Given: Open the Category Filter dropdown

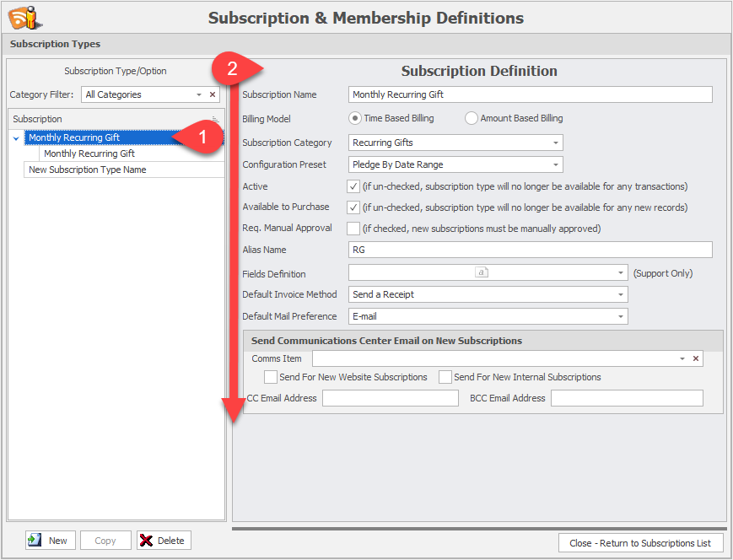Looking at the screenshot, I should [x=199, y=94].
